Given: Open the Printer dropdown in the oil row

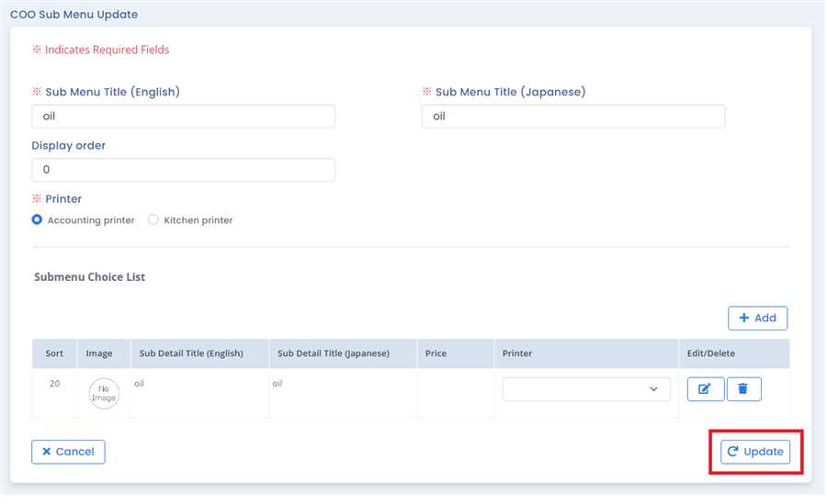Looking at the screenshot, I should [x=585, y=389].
